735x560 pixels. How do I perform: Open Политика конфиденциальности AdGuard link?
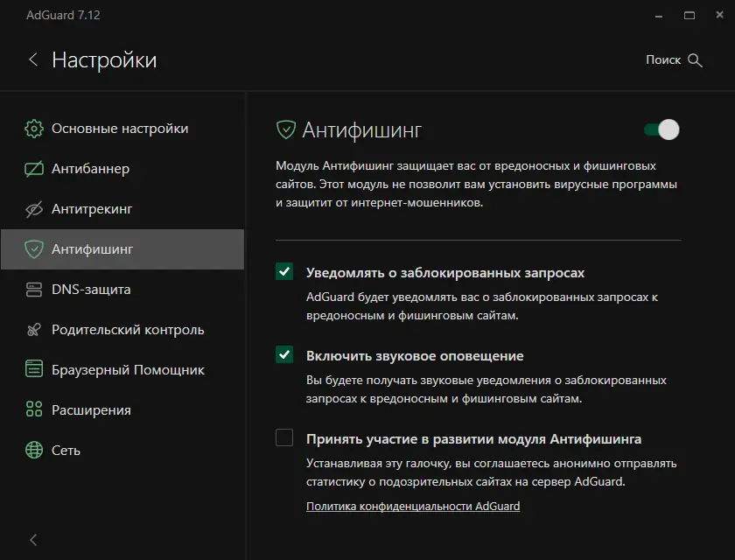coord(413,507)
